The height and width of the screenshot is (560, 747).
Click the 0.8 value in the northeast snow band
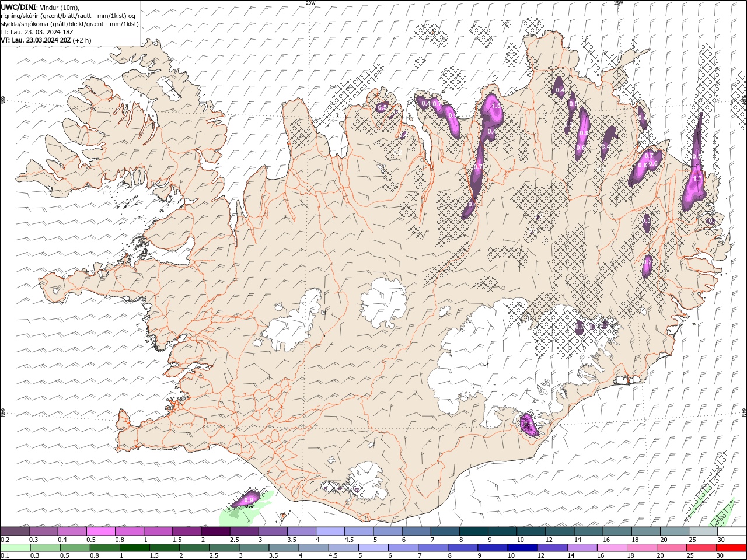[x=643, y=166]
